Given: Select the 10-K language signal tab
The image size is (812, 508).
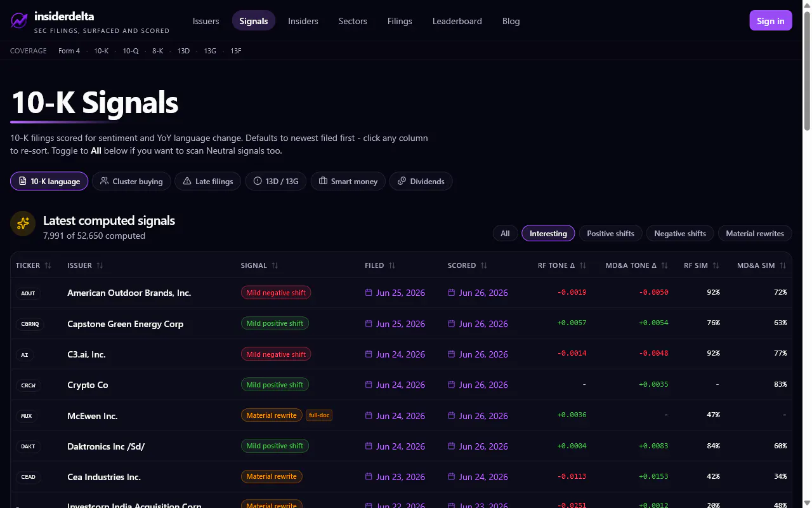Looking at the screenshot, I should [49, 181].
